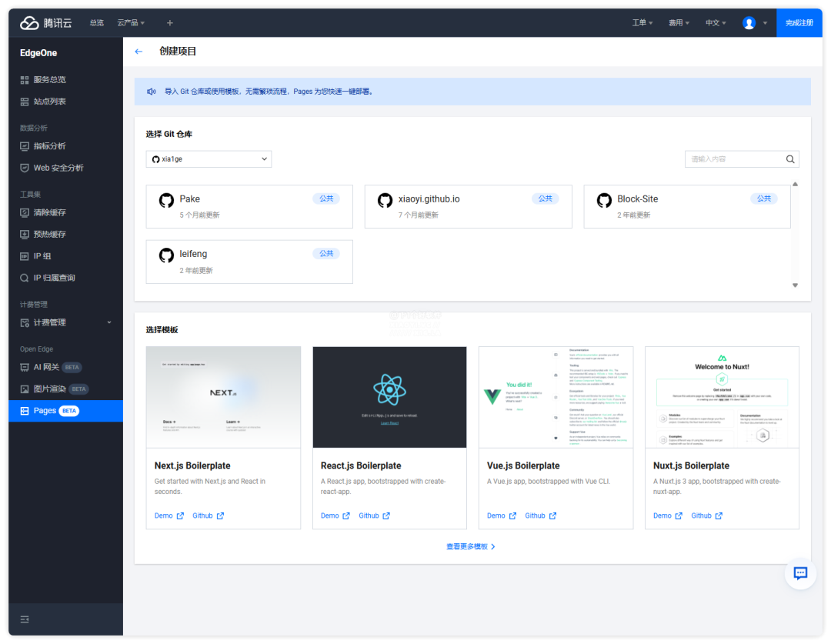
Task: Expand the 计费管理 sidebar section
Action: click(65, 322)
